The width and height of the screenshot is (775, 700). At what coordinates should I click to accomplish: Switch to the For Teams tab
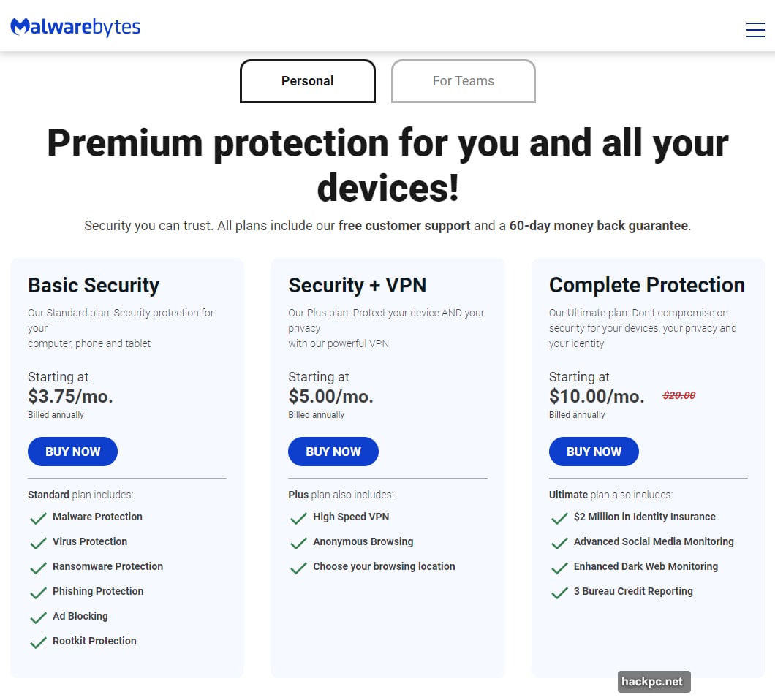coord(463,81)
